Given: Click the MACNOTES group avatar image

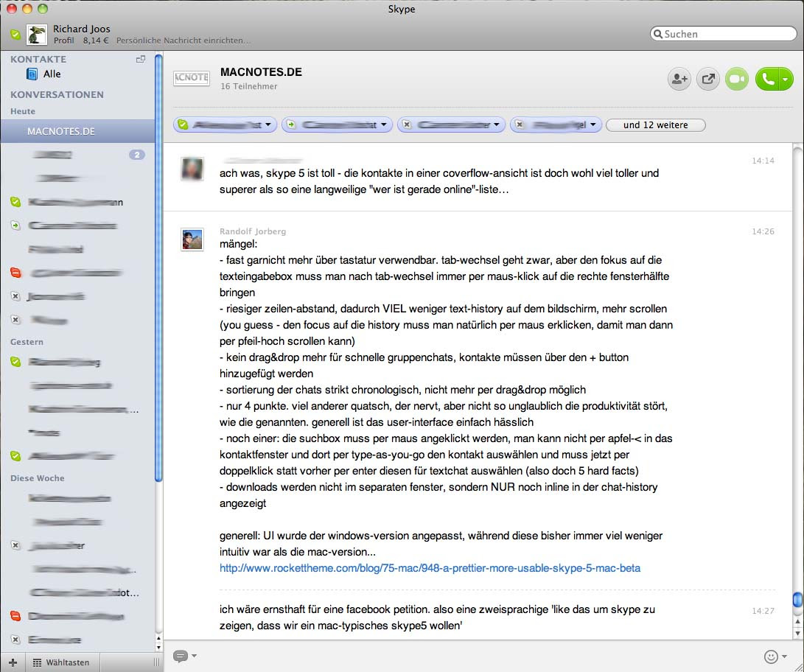Looking at the screenshot, I should click(192, 78).
